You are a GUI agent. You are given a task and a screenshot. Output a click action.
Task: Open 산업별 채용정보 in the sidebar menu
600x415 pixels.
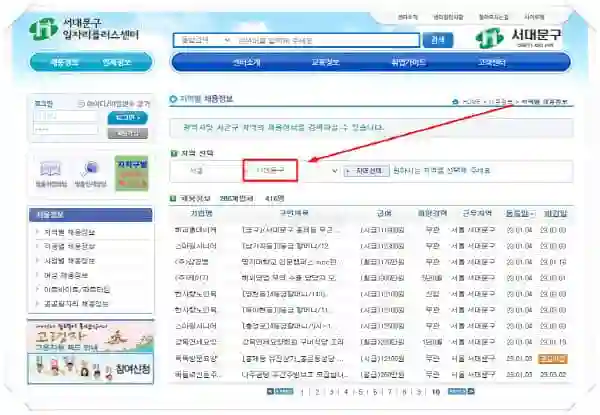tap(69, 261)
